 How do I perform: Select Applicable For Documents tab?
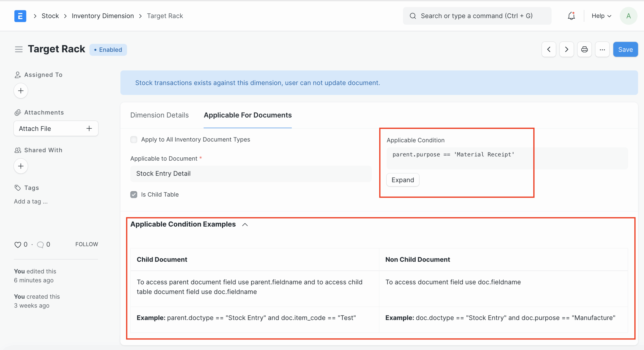coord(248,115)
